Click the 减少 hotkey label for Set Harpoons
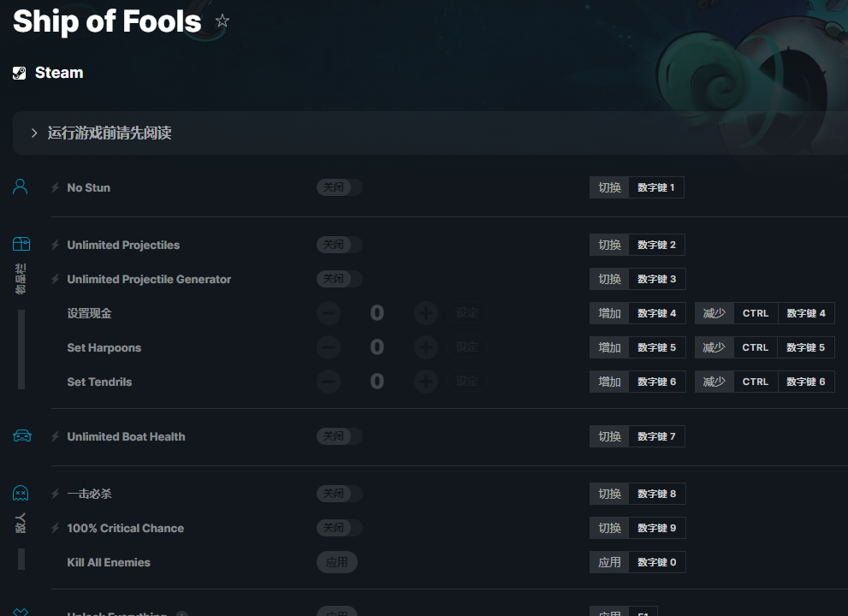848x616 pixels. [x=714, y=347]
